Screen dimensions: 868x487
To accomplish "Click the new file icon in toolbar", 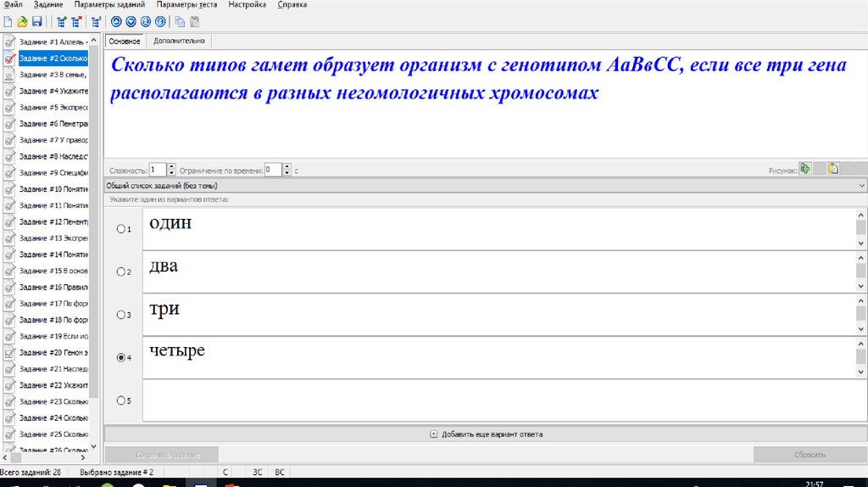I will click(8, 21).
